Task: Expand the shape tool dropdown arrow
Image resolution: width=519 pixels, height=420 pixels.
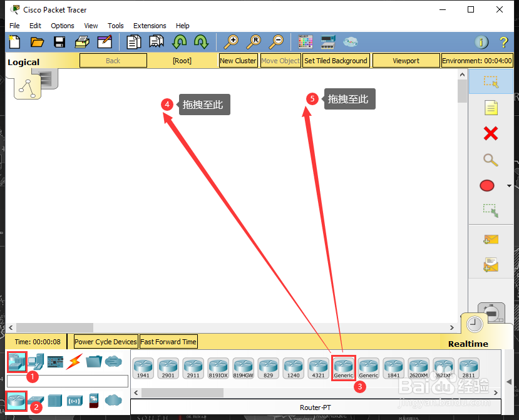Action: pyautogui.click(x=510, y=186)
